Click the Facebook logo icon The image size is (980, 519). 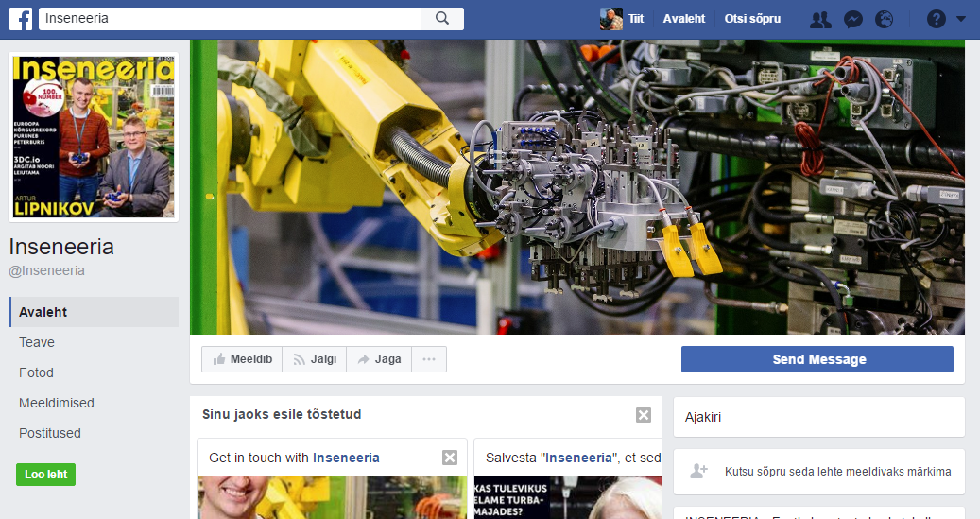21,19
